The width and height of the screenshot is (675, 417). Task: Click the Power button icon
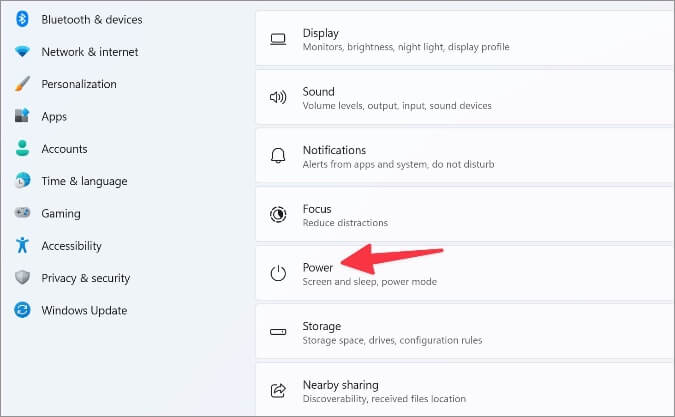pos(278,273)
